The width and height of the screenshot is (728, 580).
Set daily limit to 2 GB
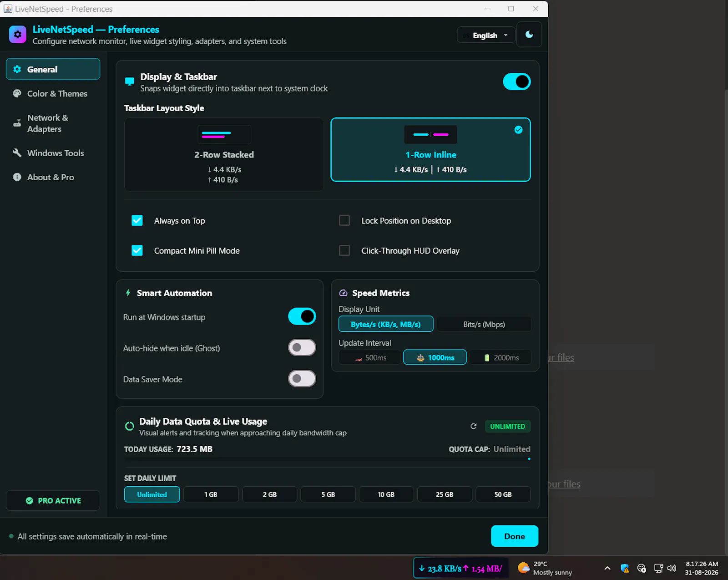click(269, 494)
